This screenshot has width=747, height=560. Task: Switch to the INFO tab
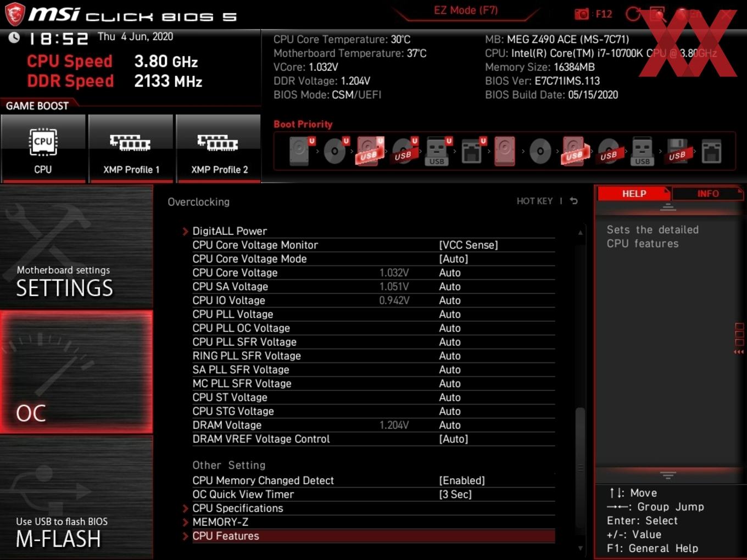click(707, 193)
